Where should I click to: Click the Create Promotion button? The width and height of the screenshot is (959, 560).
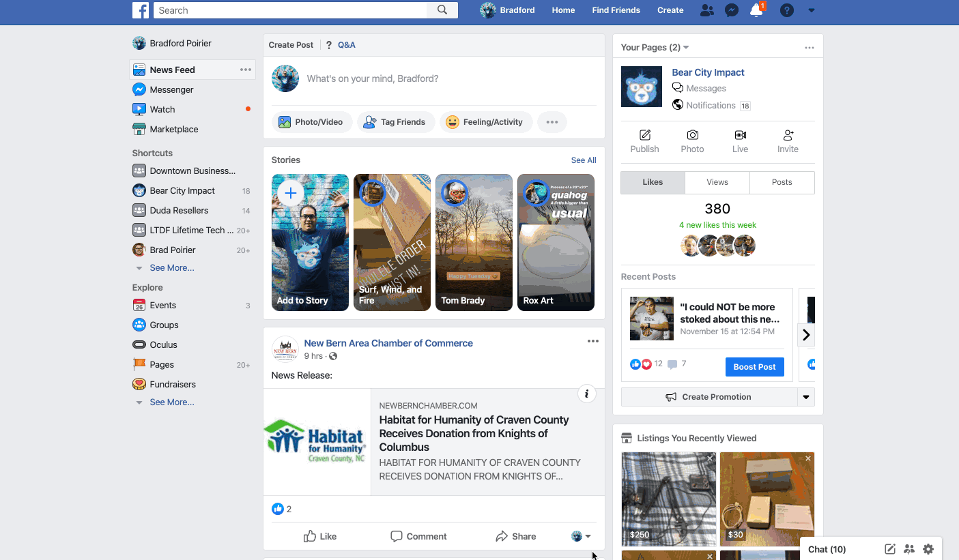pos(709,397)
